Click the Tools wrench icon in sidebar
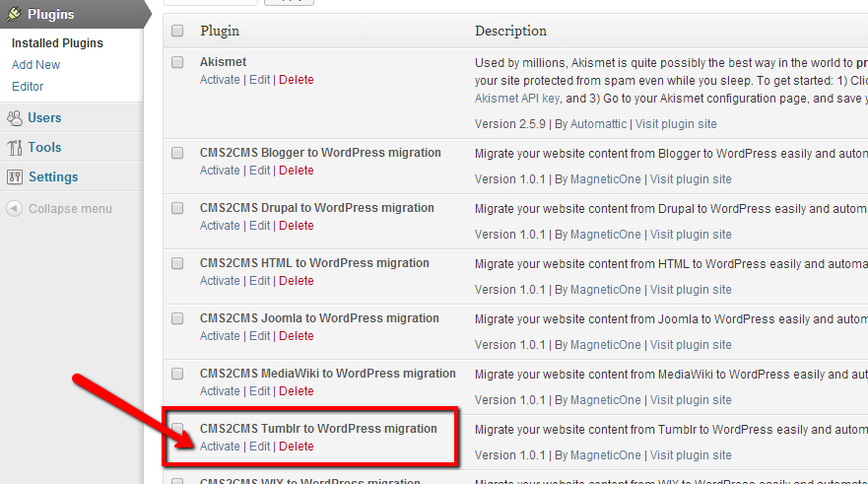 (x=15, y=147)
